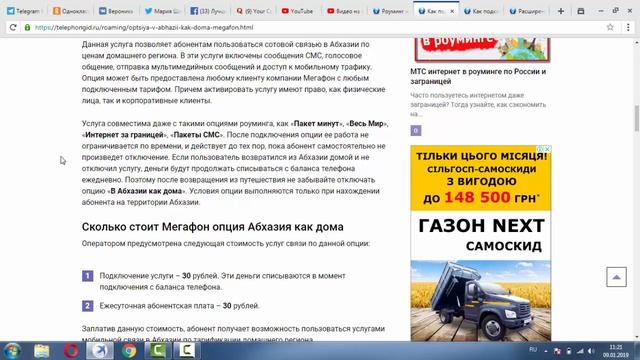The height and width of the screenshot is (360, 640).
Task: Open the Facebook tab
Action: point(208,11)
